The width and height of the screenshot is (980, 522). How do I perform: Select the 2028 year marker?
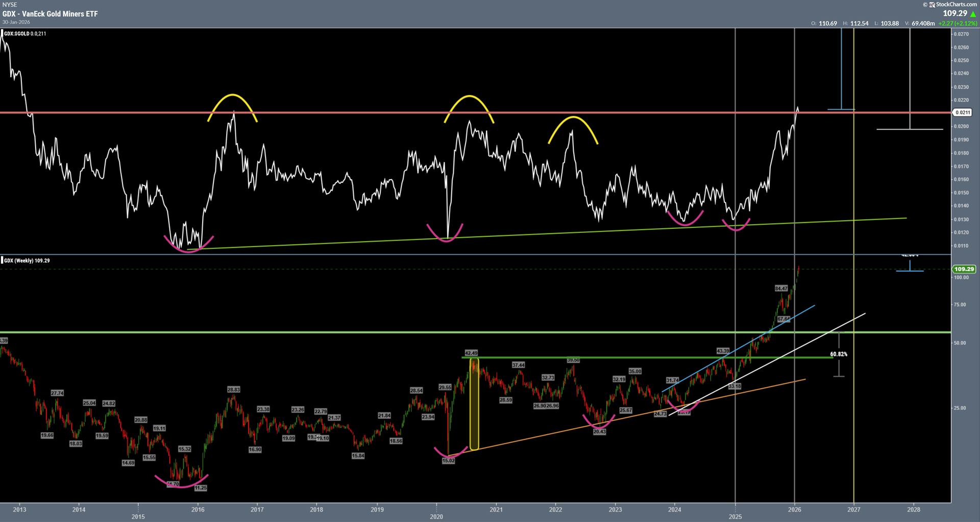(914, 509)
